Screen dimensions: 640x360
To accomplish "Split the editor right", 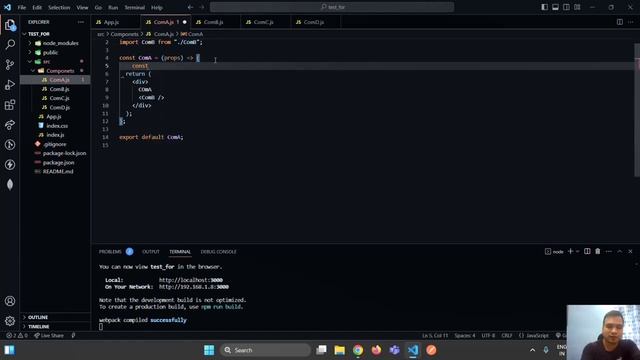I will [x=620, y=22].
